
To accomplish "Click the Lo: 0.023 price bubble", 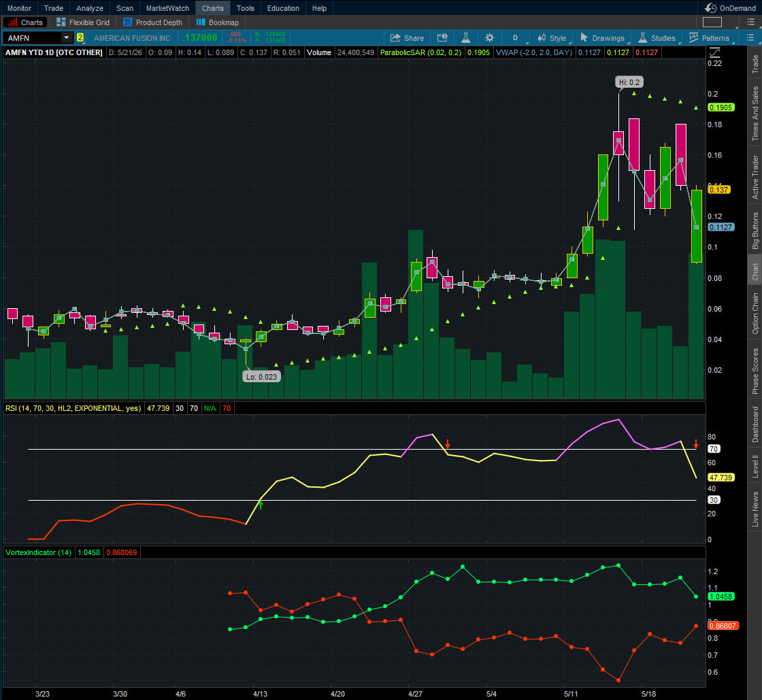I will [261, 376].
